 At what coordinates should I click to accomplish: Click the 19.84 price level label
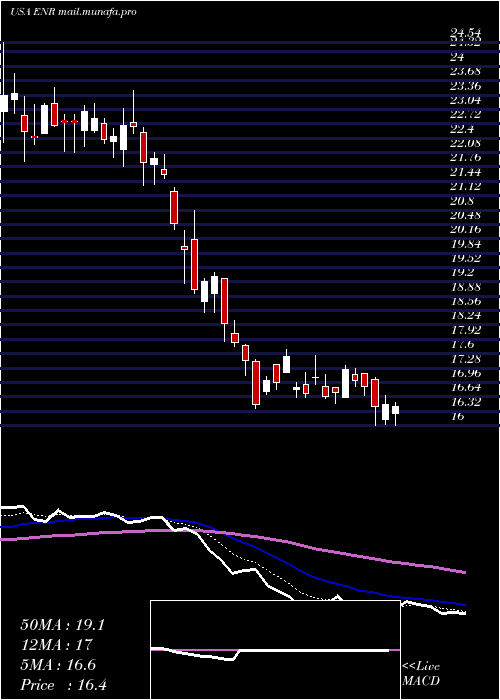(465, 244)
